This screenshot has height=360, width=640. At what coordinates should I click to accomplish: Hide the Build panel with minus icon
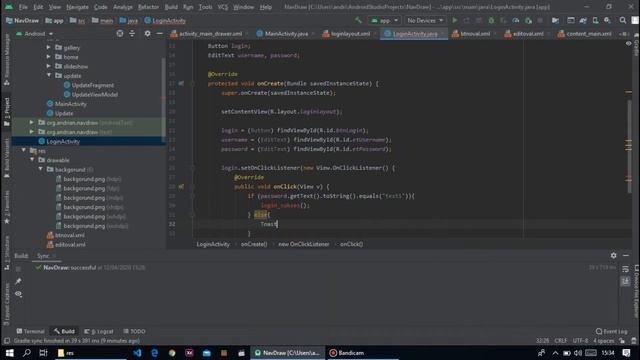[x=626, y=256]
